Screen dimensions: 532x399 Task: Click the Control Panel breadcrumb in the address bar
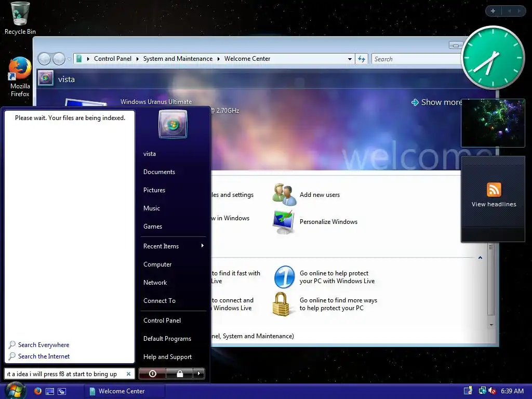tap(113, 59)
